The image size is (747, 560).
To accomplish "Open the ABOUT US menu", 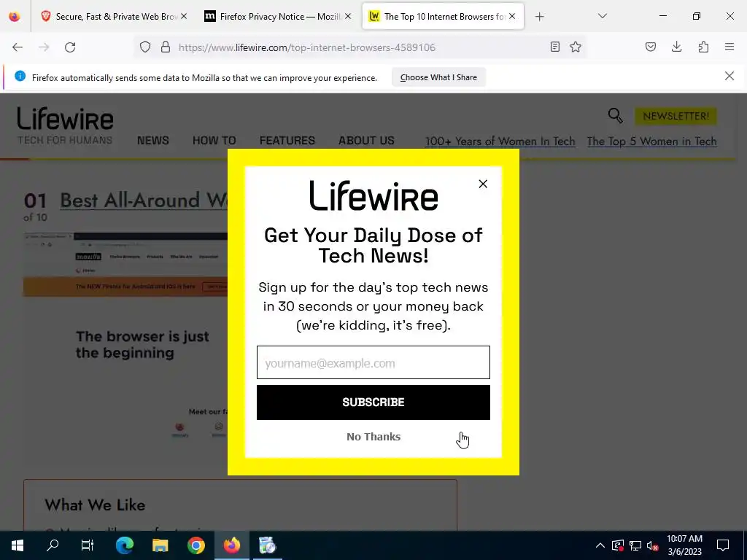I will pyautogui.click(x=366, y=141).
